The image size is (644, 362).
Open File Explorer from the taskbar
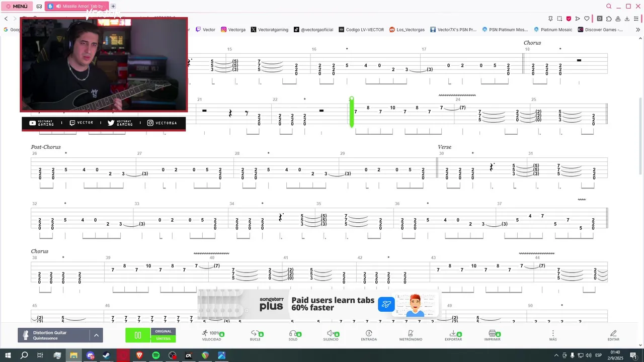coord(73,355)
